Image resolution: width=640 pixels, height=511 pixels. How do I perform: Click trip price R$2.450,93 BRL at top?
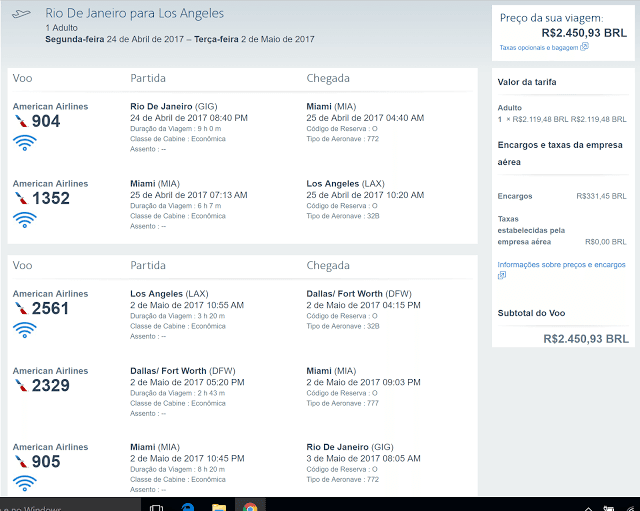coord(584,33)
